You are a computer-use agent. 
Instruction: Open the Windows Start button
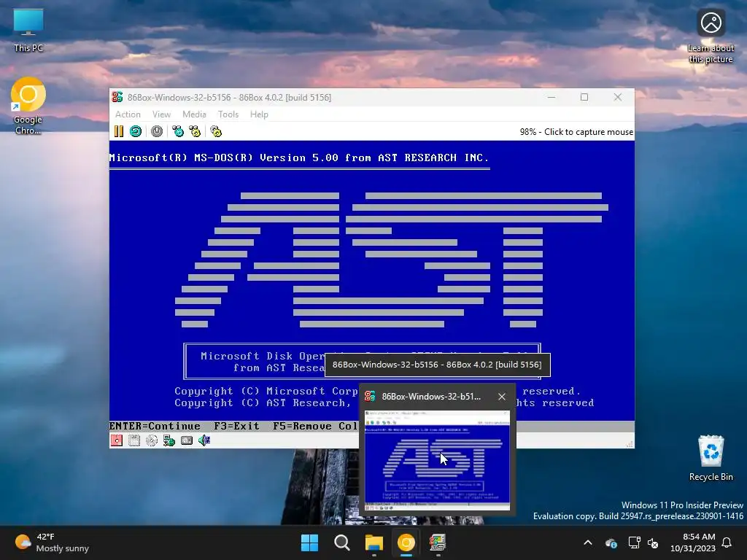[309, 542]
